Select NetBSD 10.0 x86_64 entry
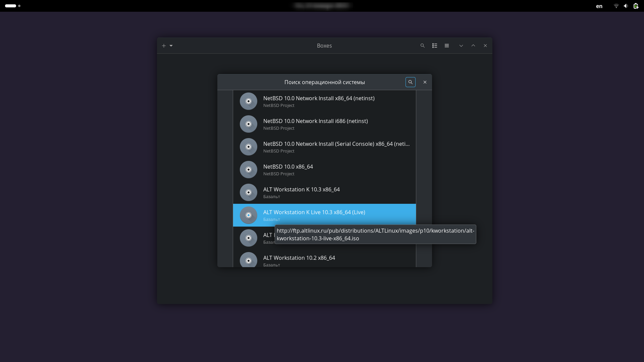The width and height of the screenshot is (644, 362). 324,170
